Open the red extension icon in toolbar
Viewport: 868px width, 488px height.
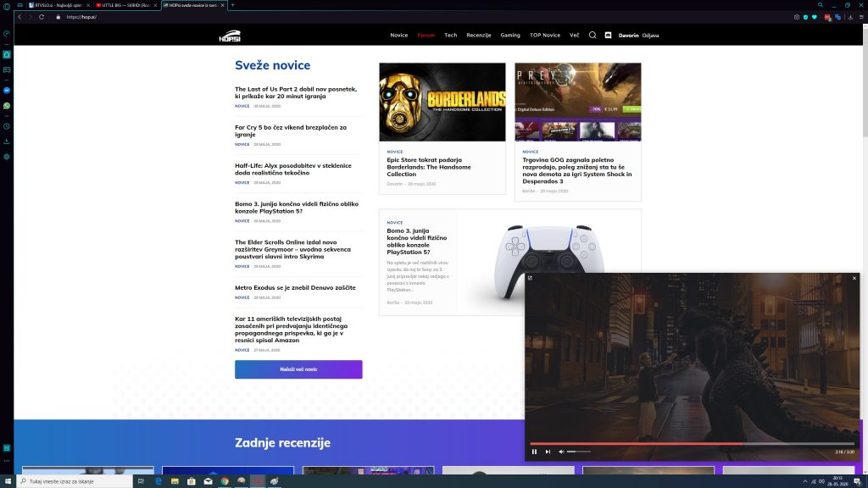point(827,17)
